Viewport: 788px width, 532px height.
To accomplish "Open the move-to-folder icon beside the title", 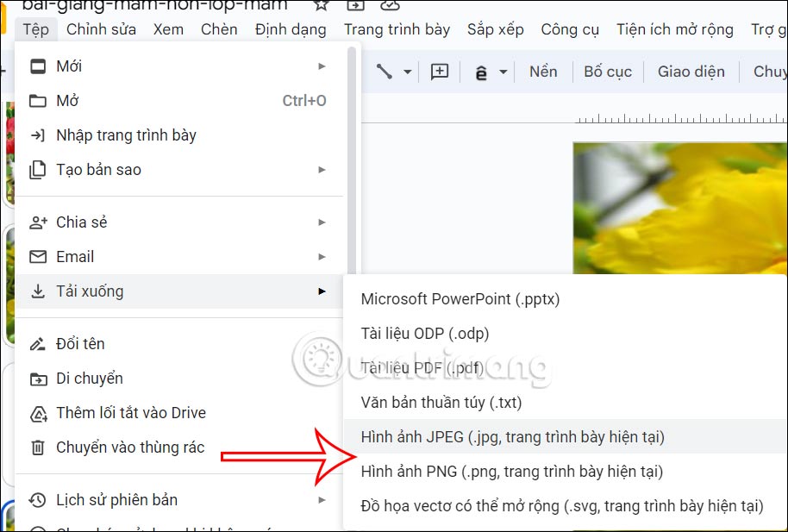I will click(x=354, y=7).
